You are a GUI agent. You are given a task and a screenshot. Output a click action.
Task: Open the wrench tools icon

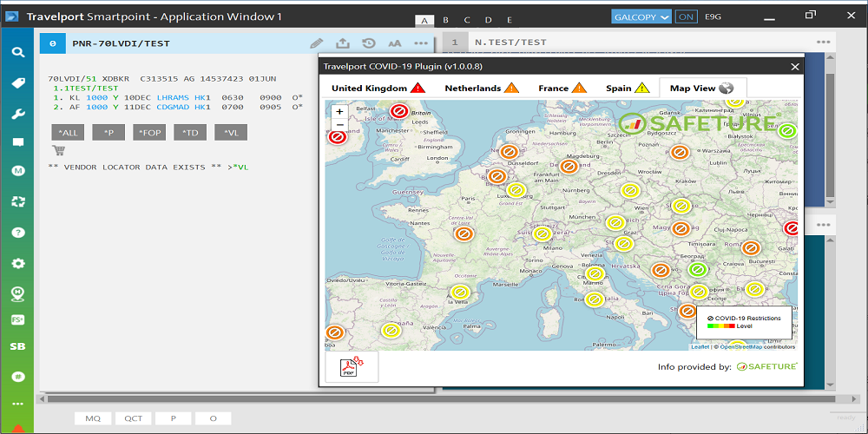pyautogui.click(x=17, y=114)
